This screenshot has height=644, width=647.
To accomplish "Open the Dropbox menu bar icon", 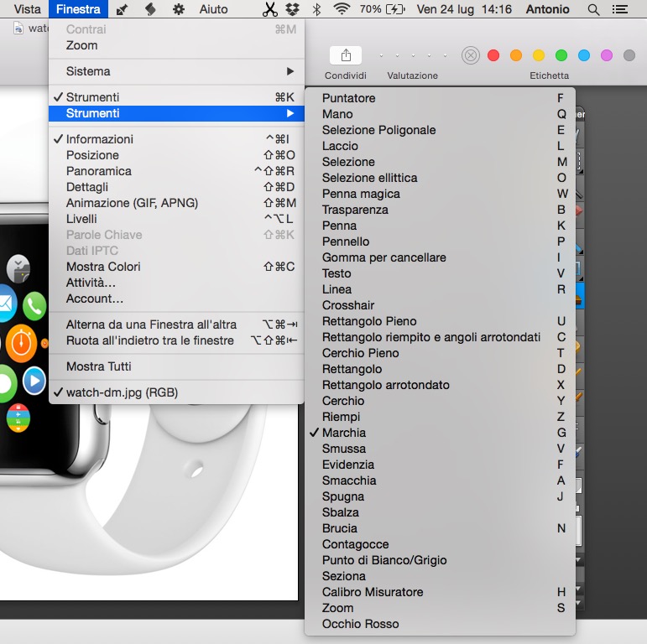I will click(293, 9).
